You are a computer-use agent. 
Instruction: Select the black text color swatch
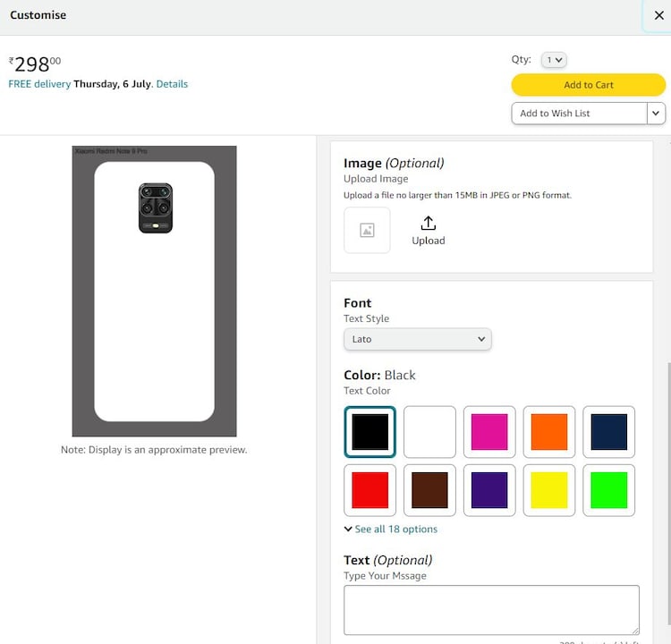[369, 432]
